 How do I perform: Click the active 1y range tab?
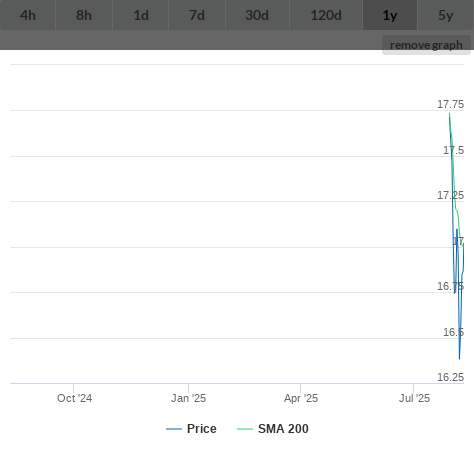pos(390,15)
